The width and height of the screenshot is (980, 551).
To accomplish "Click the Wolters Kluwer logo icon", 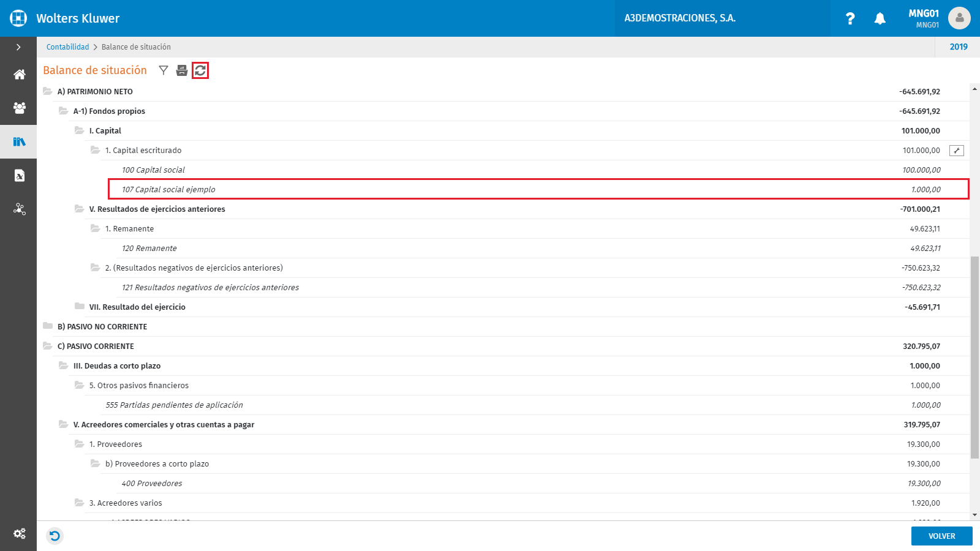I will click(18, 18).
